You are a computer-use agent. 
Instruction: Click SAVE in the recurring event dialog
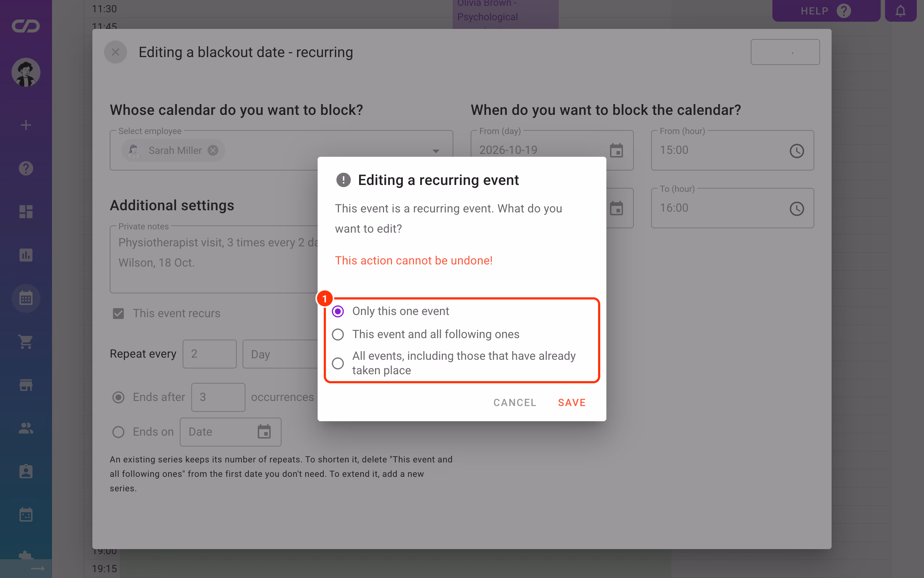pos(572,402)
